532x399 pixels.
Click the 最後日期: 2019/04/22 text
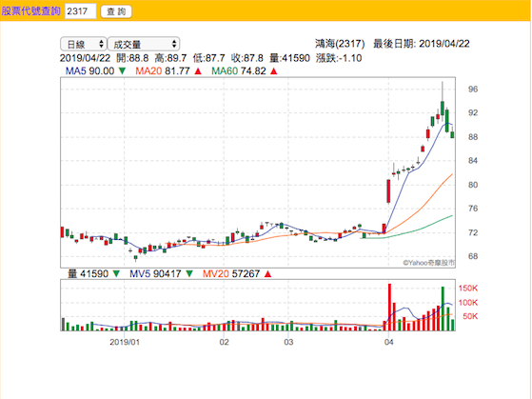click(x=422, y=44)
